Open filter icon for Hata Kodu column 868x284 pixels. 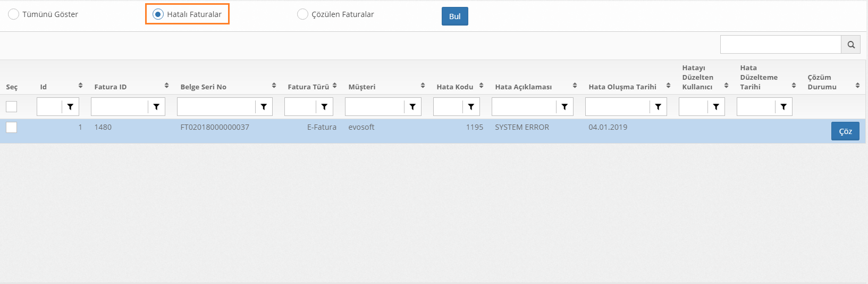pos(471,107)
